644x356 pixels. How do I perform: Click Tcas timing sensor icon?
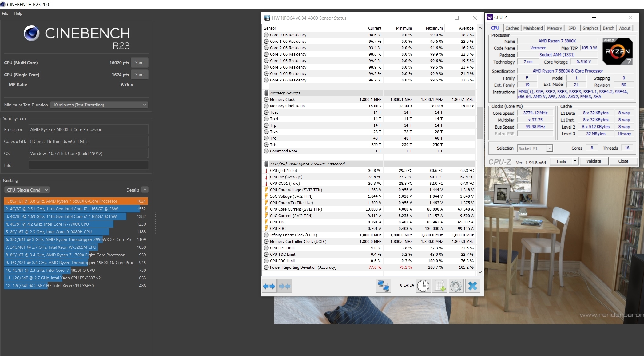tap(266, 113)
